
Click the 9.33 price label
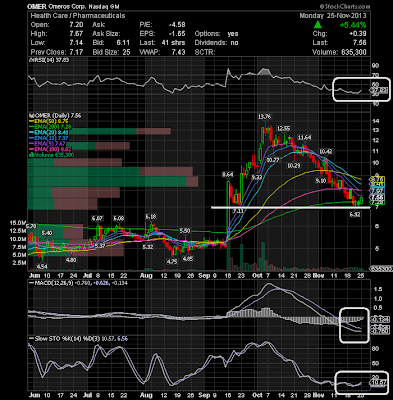(x=257, y=177)
